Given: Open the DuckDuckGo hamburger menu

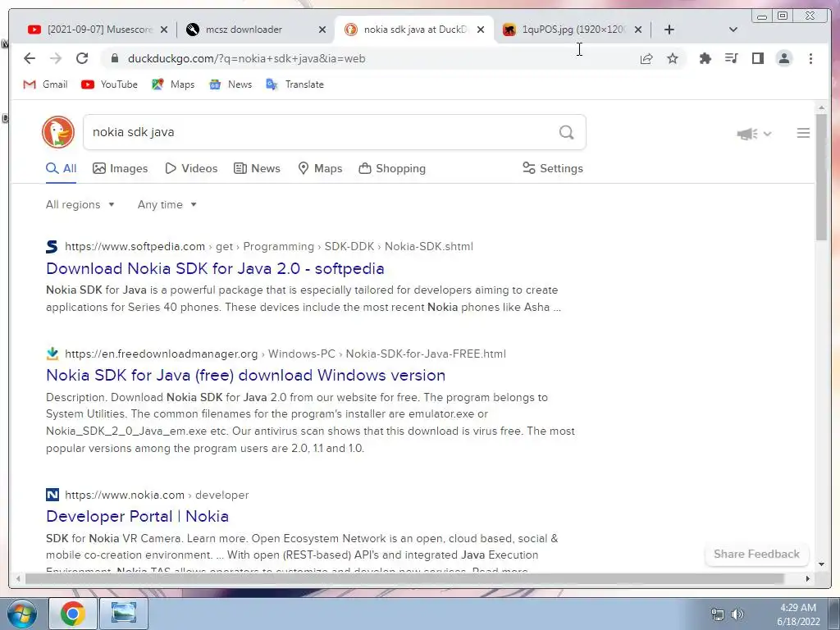Looking at the screenshot, I should pyautogui.click(x=803, y=133).
